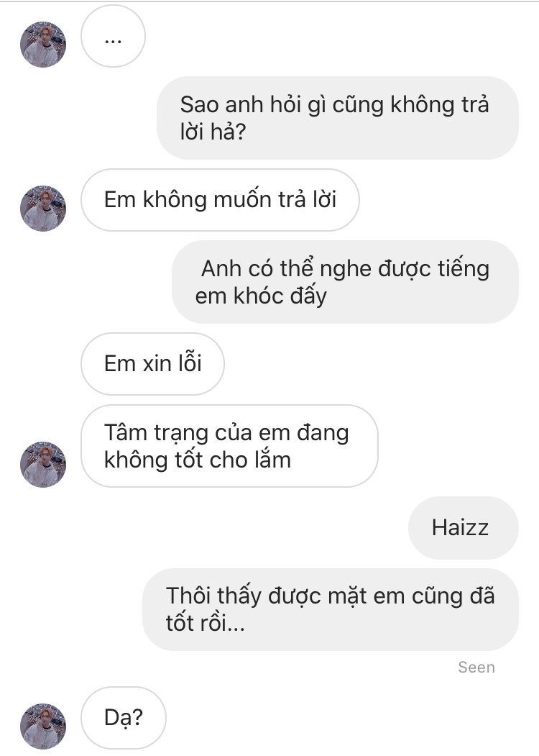Image resolution: width=539 pixels, height=756 pixels.
Task: Select the 'Sao anh hỏi gì cũng không trả lời hả?' bubble
Action: click(x=338, y=118)
